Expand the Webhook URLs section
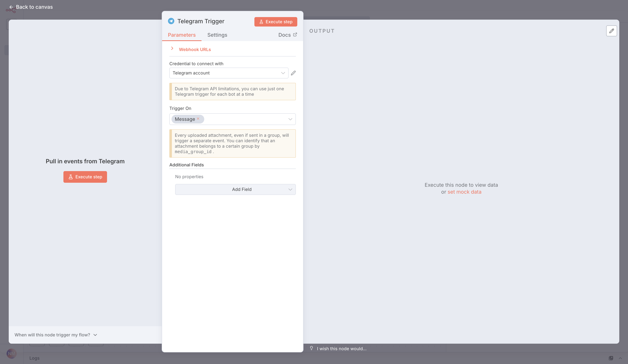This screenshot has width=628, height=364. pyautogui.click(x=172, y=48)
